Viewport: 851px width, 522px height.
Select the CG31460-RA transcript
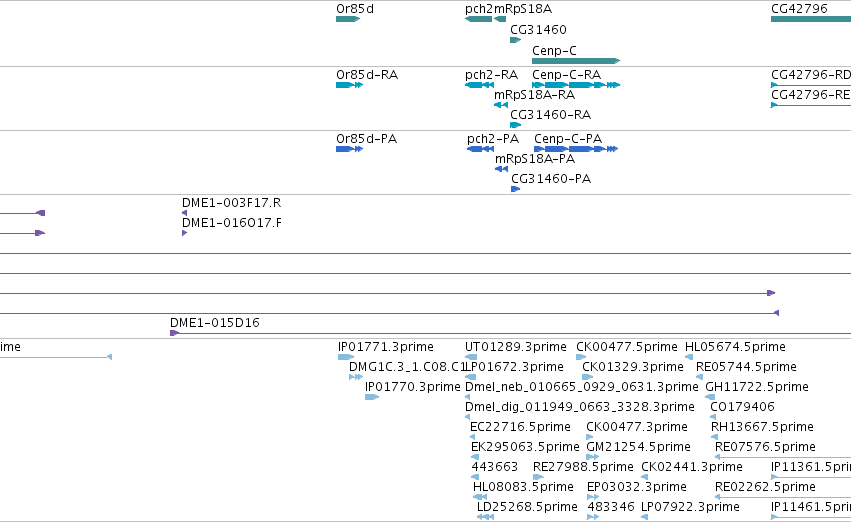point(516,125)
